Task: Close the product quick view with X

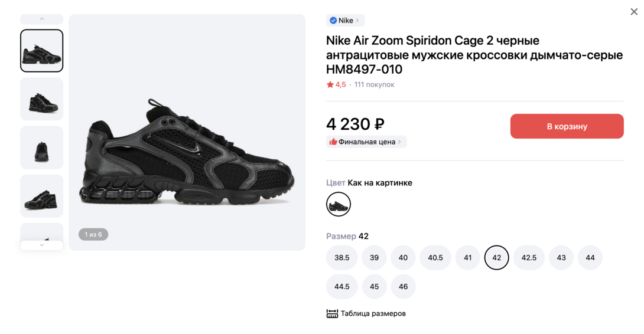Action: (634, 12)
